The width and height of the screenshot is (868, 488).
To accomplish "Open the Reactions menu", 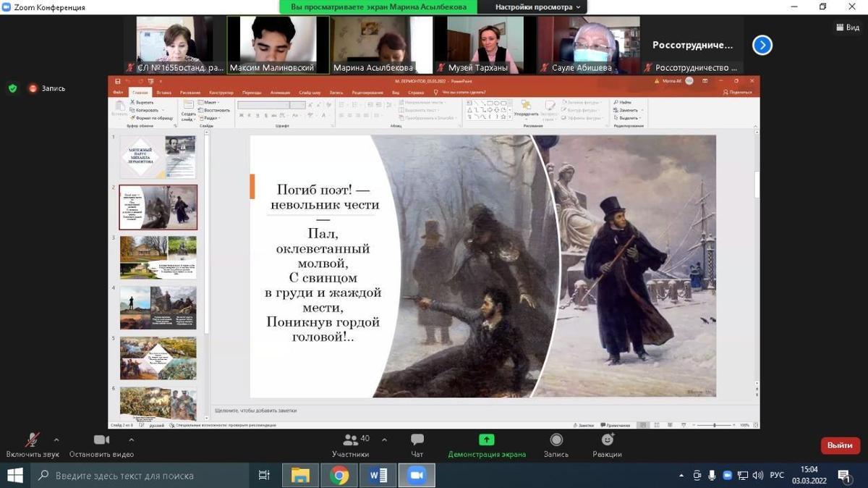I will (607, 440).
